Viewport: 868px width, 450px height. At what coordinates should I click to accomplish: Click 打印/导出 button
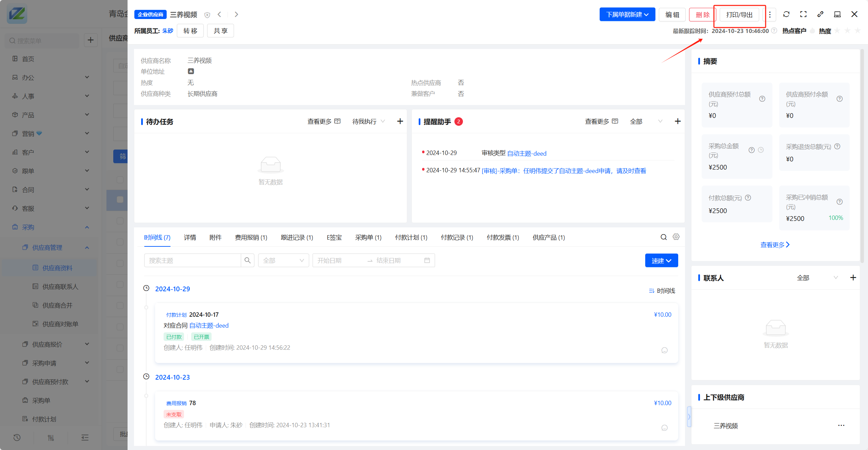739,15
